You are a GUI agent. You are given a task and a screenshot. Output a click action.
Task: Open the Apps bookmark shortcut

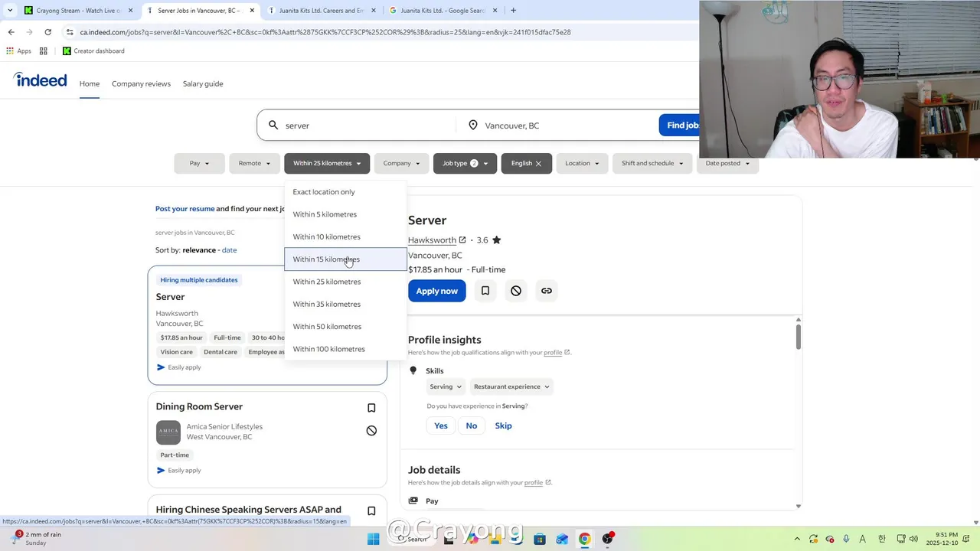tap(18, 51)
